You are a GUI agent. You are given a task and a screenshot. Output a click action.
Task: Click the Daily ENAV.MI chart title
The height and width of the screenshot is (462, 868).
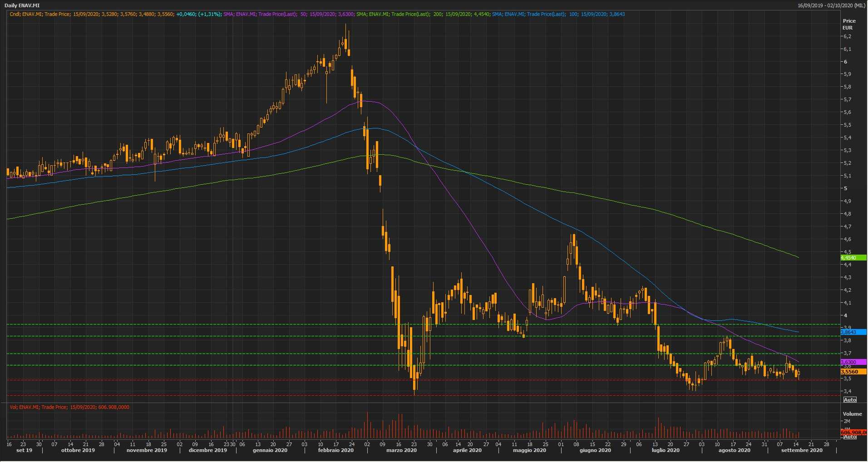coord(22,5)
